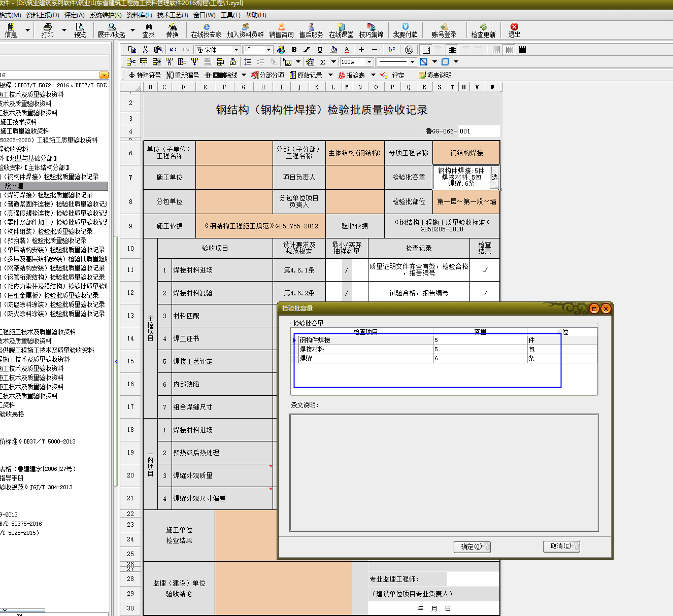Click the 打印 print icon
This screenshot has width=673, height=616.
[48, 30]
